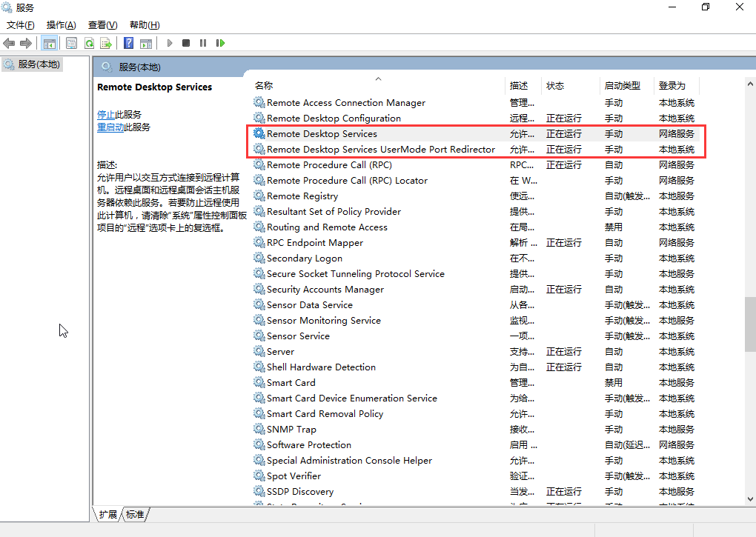Open the 操作(A) menu
This screenshot has width=756, height=537.
[x=62, y=25]
